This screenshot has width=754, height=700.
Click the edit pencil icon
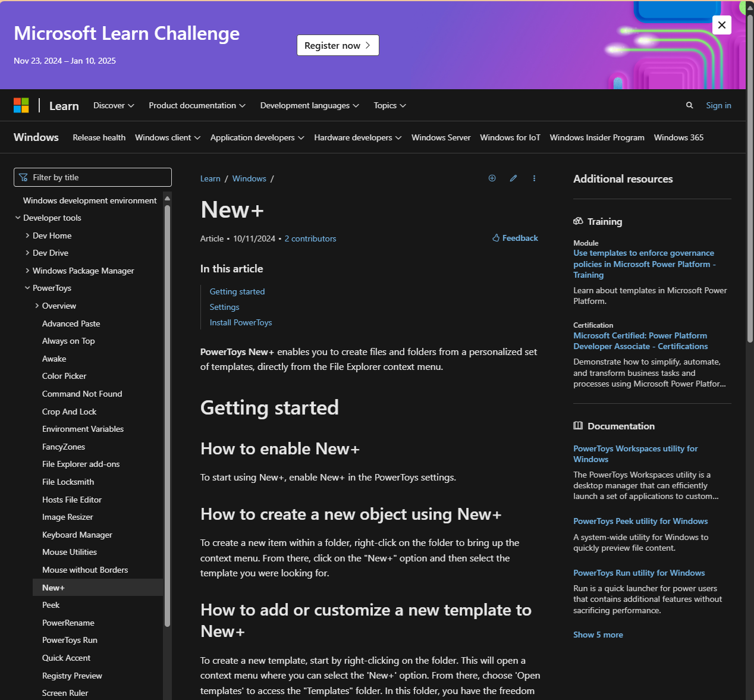click(x=513, y=178)
